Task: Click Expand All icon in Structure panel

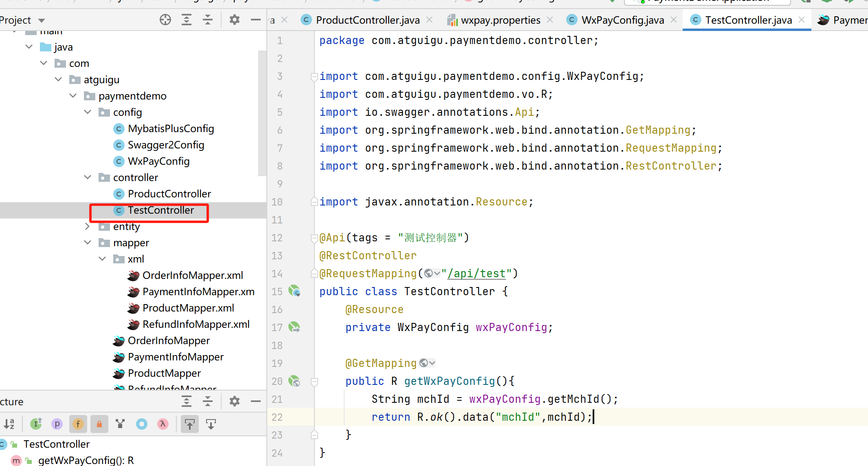Action: (187, 402)
